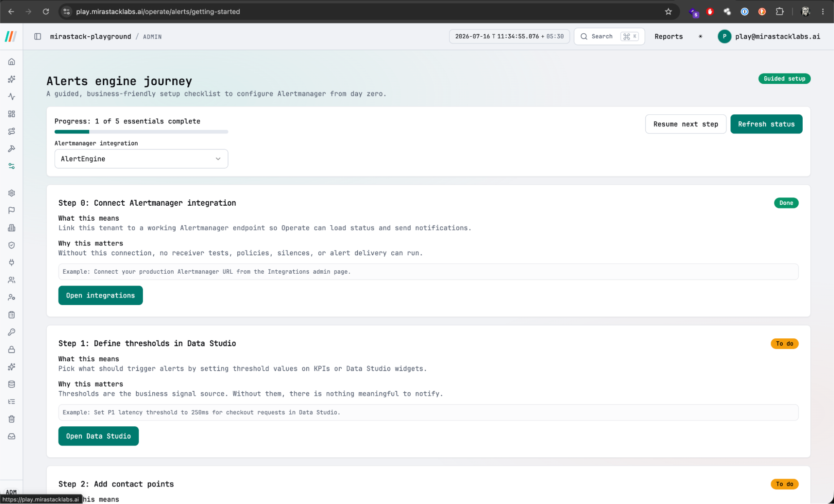Click the essentials progress bar

(141, 132)
